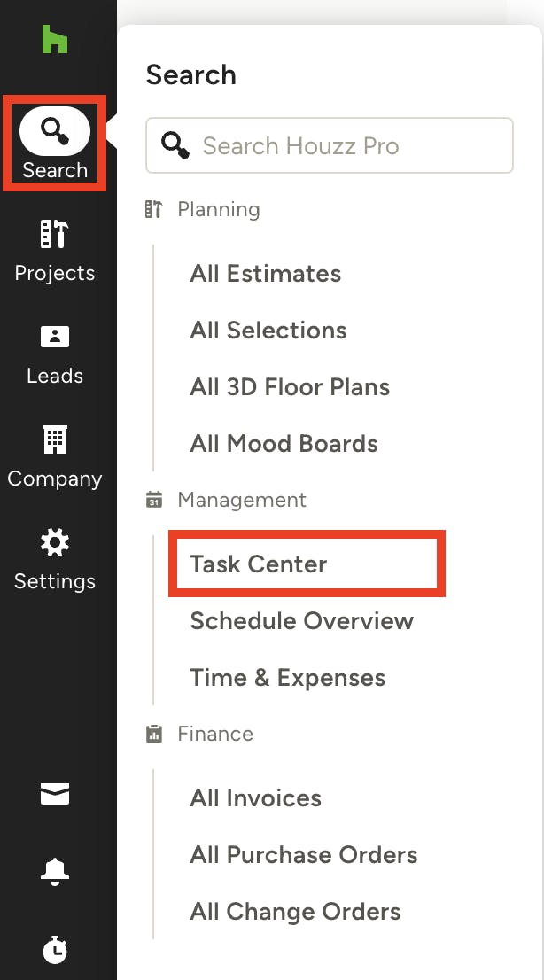View All Estimates
Image resolution: width=544 pixels, height=980 pixels.
tap(265, 274)
